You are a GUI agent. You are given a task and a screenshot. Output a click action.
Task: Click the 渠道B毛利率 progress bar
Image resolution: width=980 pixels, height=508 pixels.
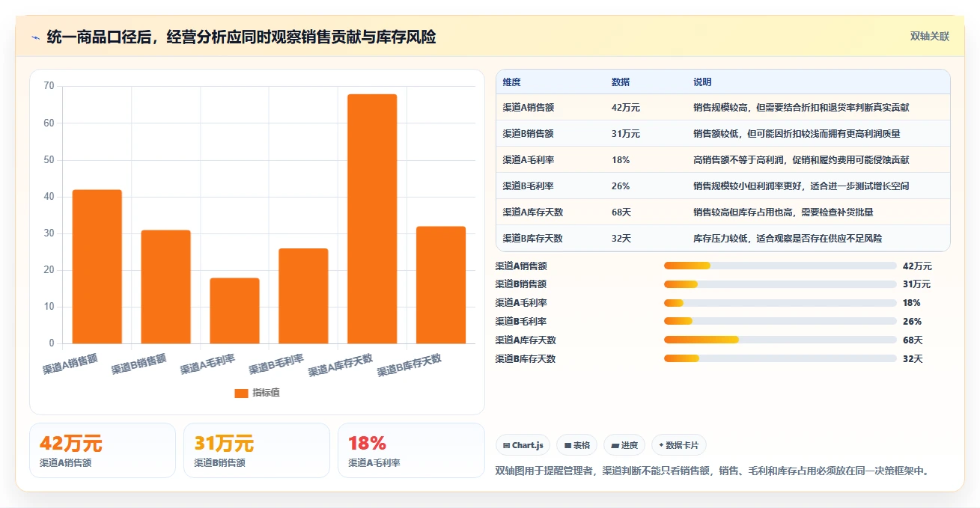coord(780,322)
